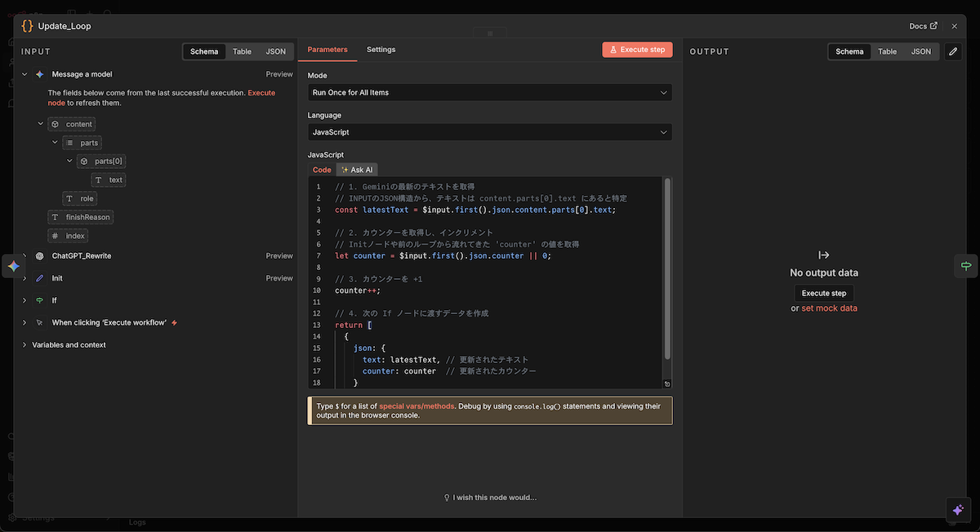Expand Variables and context section

click(69, 345)
